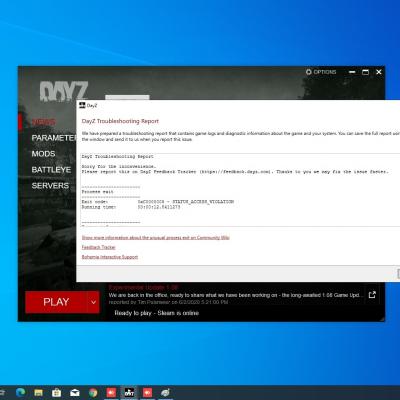The image size is (400, 400).
Task: Open the Community Wiki process exit information link
Action: pyautogui.click(x=156, y=237)
